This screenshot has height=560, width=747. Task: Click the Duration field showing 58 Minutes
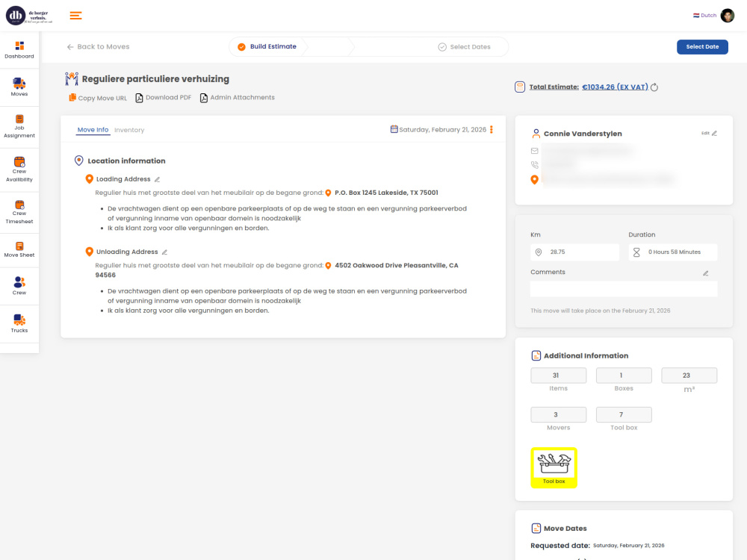point(673,252)
